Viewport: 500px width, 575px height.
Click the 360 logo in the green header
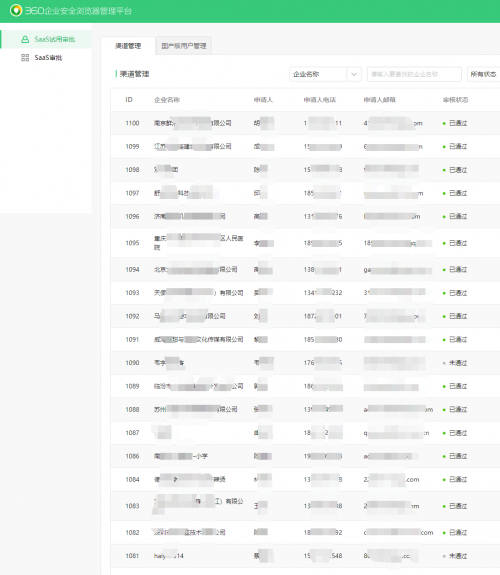tap(16, 10)
